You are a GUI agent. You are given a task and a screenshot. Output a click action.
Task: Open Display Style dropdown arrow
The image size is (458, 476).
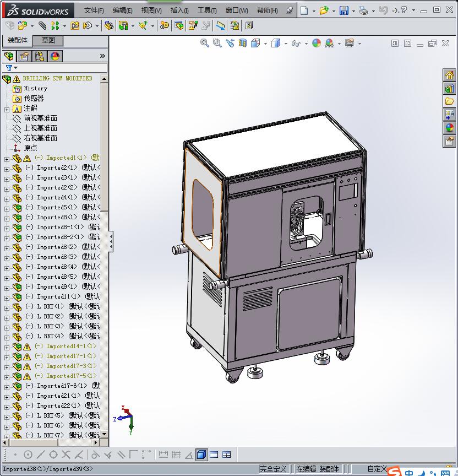tap(286, 44)
